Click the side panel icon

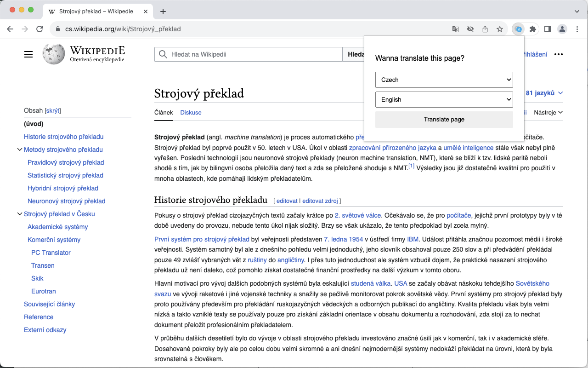pos(548,29)
